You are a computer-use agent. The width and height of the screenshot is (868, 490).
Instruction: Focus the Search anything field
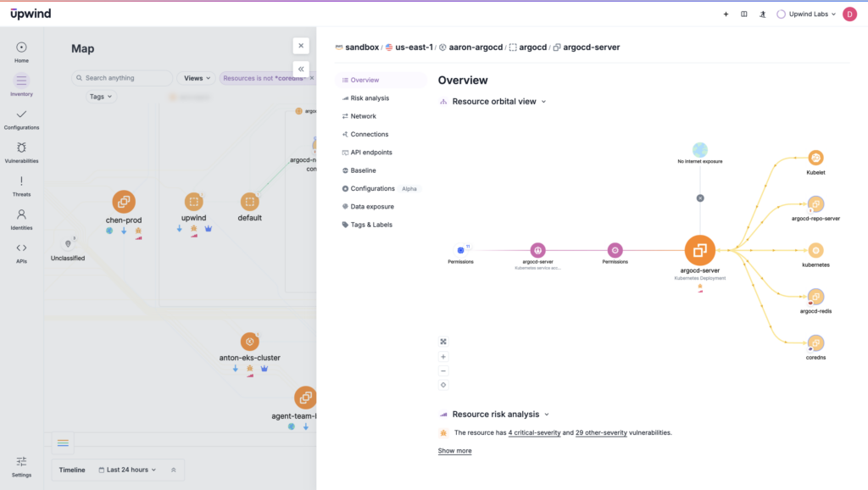[x=122, y=78]
